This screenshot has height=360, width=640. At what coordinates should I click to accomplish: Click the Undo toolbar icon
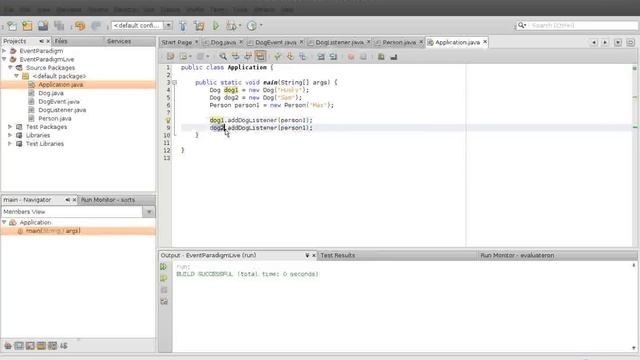tap(80, 26)
